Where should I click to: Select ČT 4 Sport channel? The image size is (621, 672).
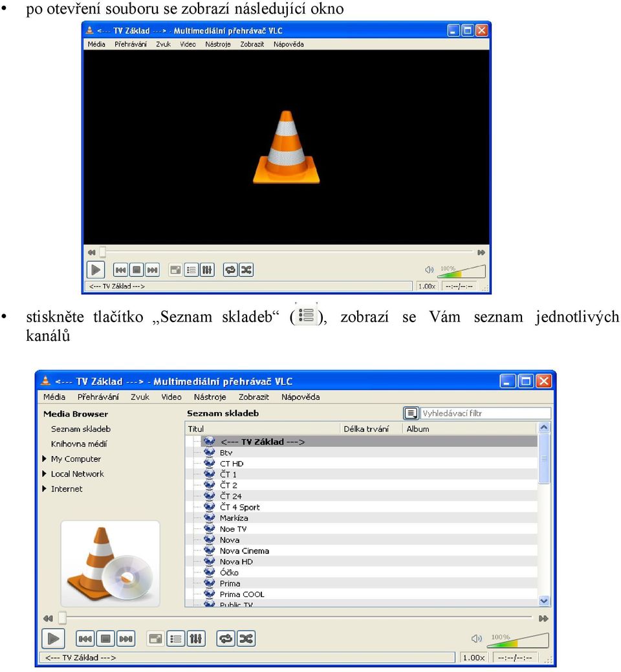pyautogui.click(x=362, y=507)
